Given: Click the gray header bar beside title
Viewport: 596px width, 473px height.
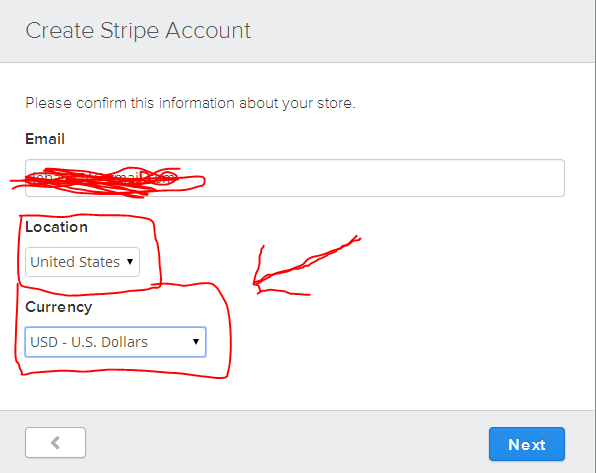Looking at the screenshot, I should point(418,30).
